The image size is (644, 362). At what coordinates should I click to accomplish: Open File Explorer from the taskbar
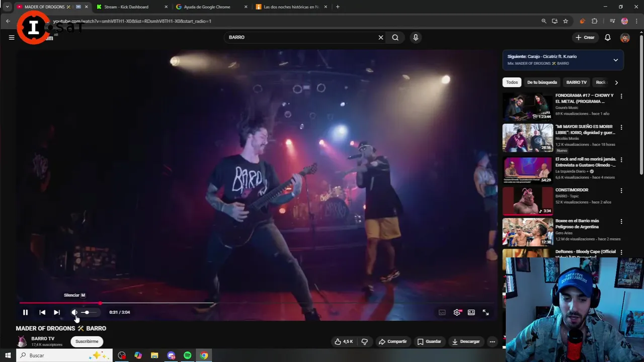154,355
